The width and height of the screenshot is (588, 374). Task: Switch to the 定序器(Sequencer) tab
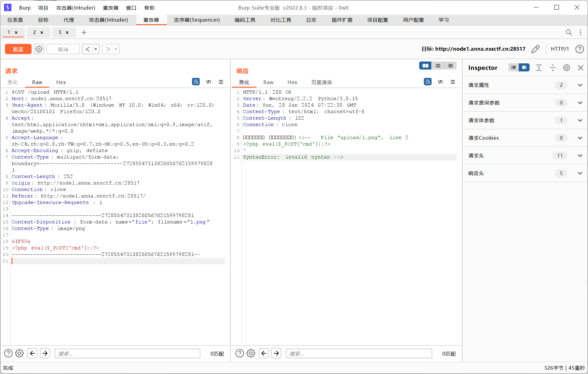click(197, 20)
